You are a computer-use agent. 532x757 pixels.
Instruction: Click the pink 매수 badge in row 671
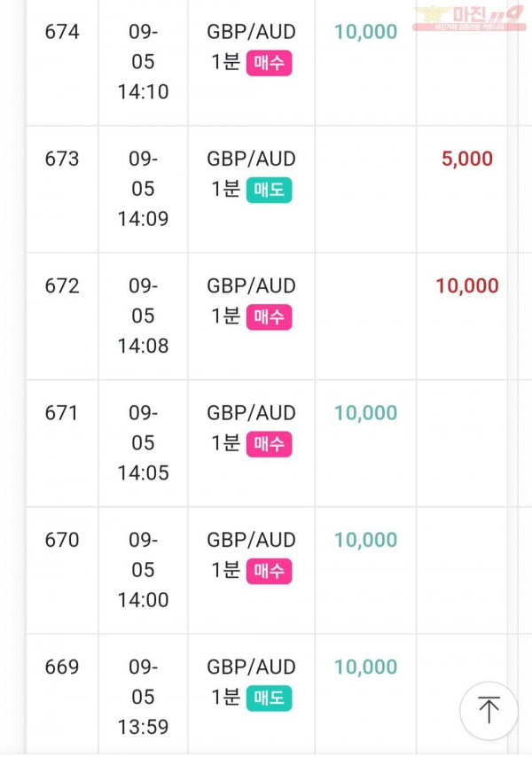tap(269, 444)
